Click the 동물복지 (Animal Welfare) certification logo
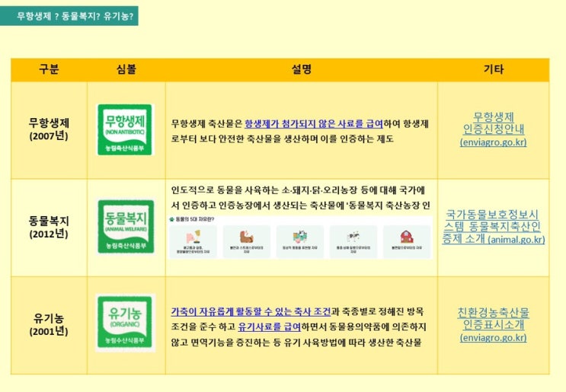The image size is (566, 392). pyautogui.click(x=126, y=227)
